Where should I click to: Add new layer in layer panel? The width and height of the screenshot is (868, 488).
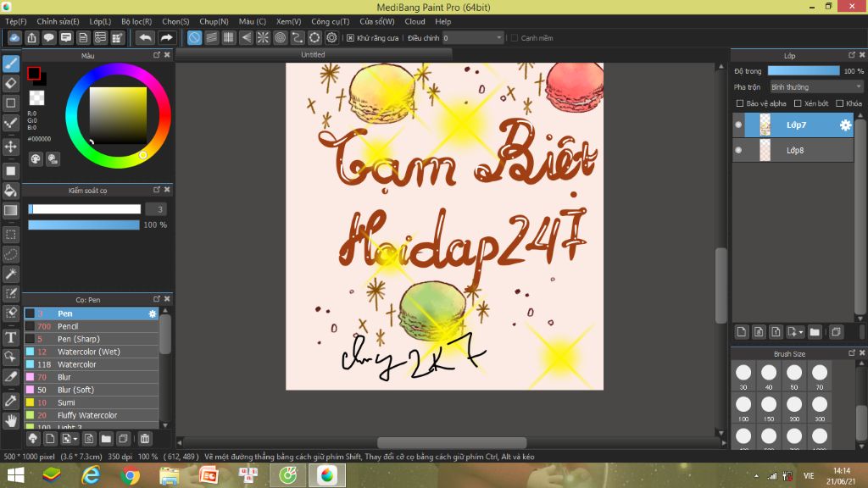741,332
